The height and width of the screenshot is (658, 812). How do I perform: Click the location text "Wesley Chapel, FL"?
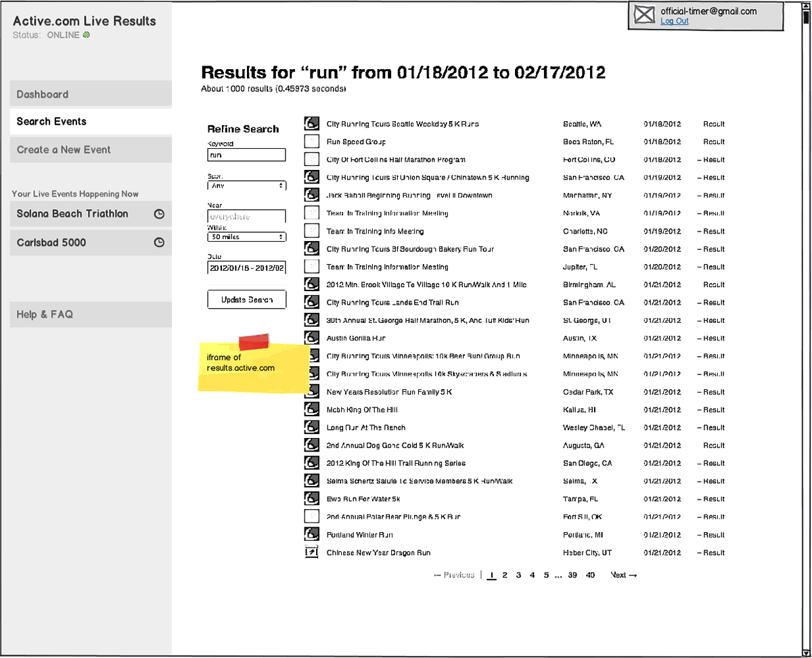click(x=594, y=427)
